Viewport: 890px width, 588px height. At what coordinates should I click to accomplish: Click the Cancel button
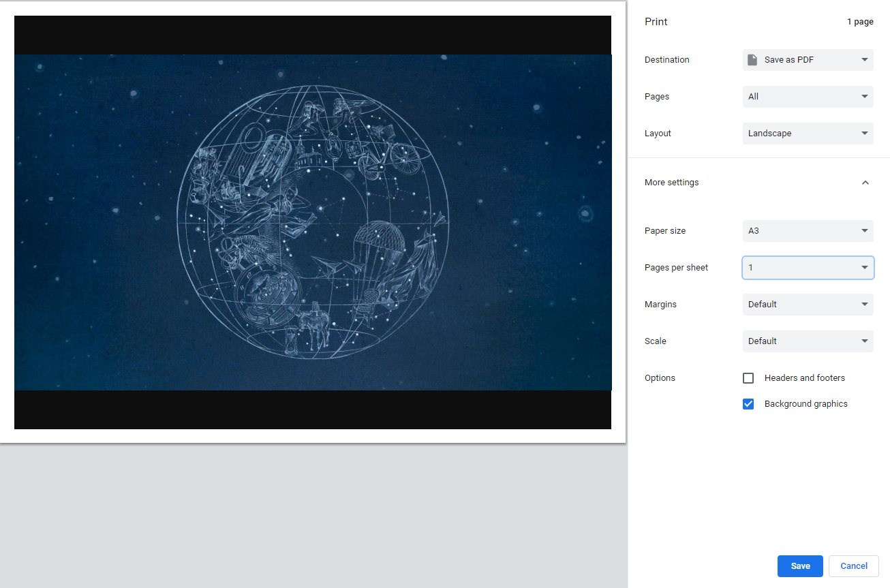[x=854, y=566]
